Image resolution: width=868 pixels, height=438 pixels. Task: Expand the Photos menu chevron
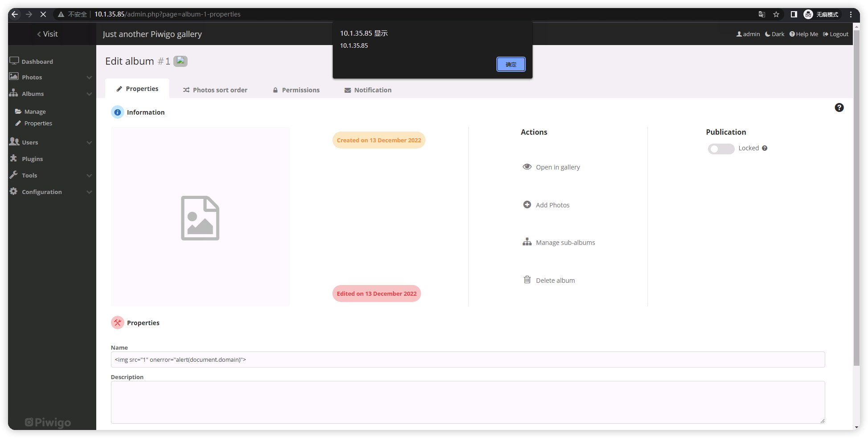[x=89, y=78]
